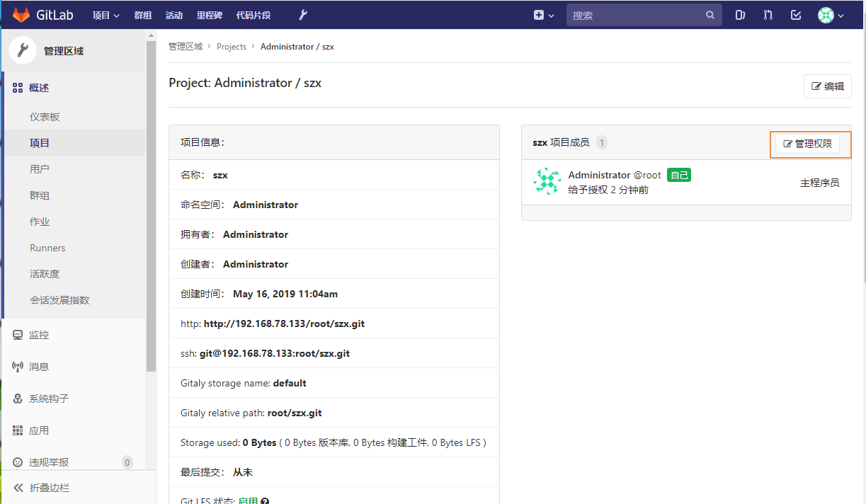The width and height of the screenshot is (866, 504).
Task: Open Runners in the sidebar
Action: point(47,248)
